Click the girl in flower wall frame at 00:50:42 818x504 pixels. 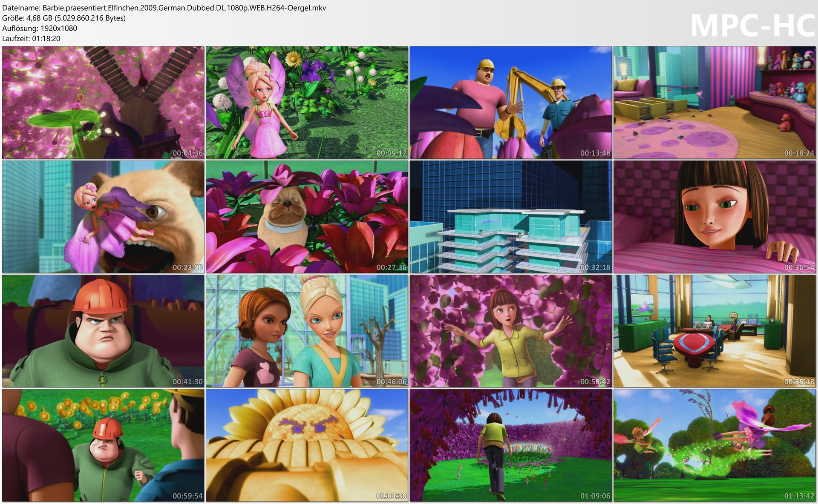[510, 331]
